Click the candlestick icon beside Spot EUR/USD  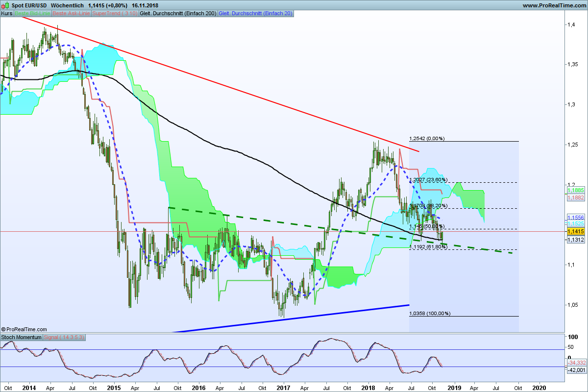tap(5, 5)
